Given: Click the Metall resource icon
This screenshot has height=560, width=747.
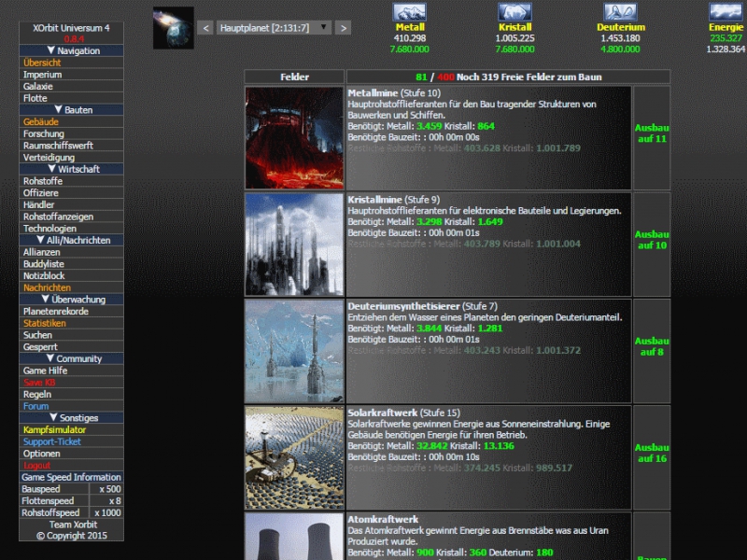Looking at the screenshot, I should (x=410, y=12).
